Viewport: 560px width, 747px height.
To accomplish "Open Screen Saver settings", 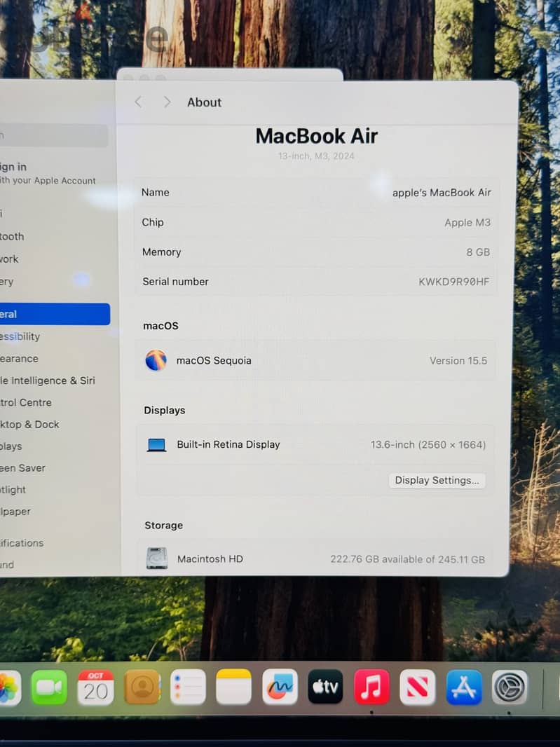I will 22,468.
